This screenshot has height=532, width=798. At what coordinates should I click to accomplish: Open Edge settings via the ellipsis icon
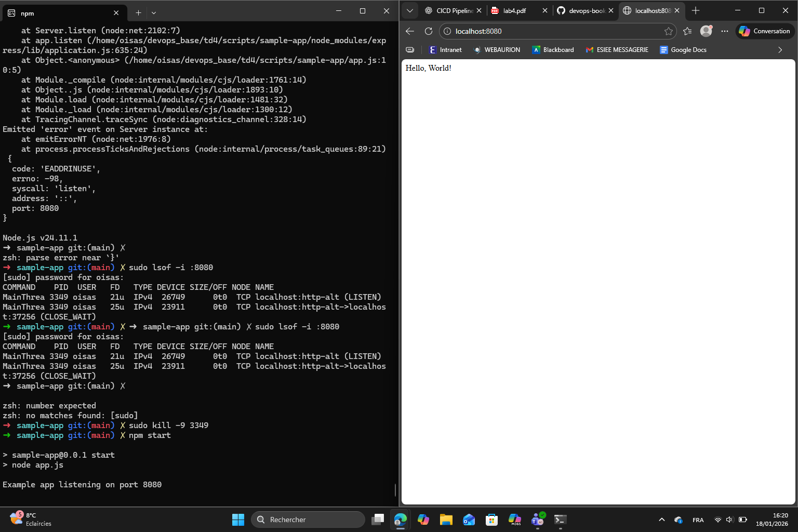pos(724,31)
